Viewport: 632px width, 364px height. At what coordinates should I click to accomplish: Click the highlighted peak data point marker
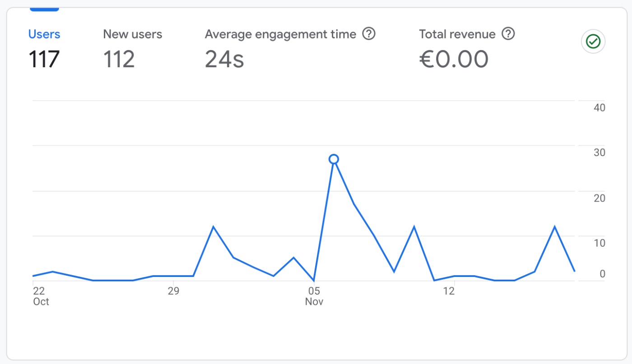tap(334, 159)
